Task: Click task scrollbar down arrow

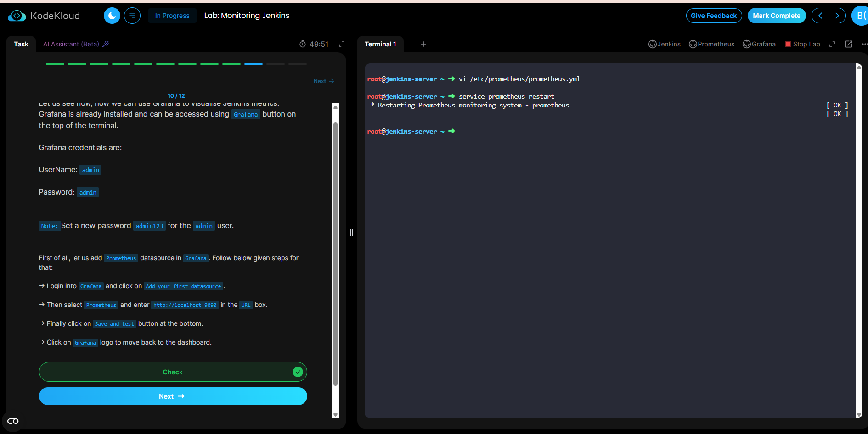Action: click(335, 415)
